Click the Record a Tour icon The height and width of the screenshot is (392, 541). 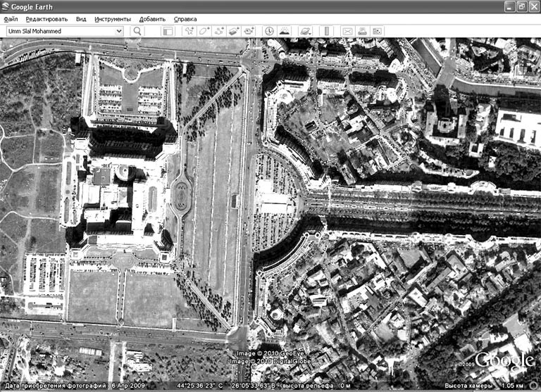(x=249, y=31)
